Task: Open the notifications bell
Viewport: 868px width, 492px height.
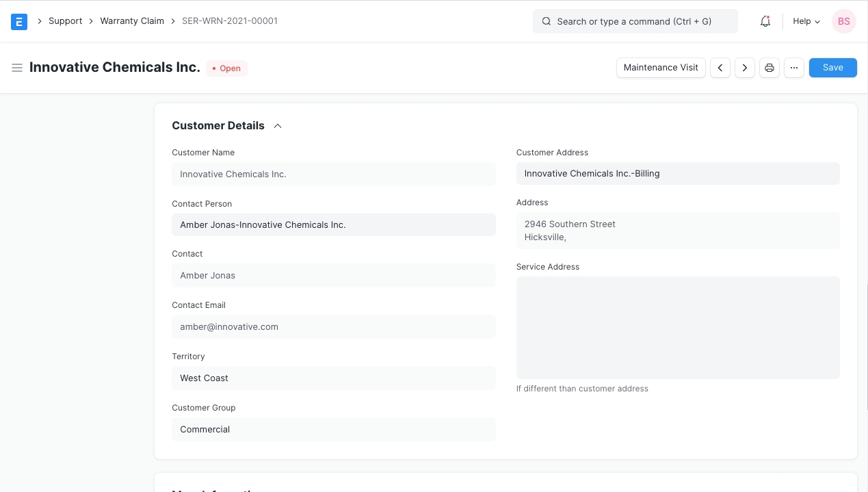Action: [765, 21]
